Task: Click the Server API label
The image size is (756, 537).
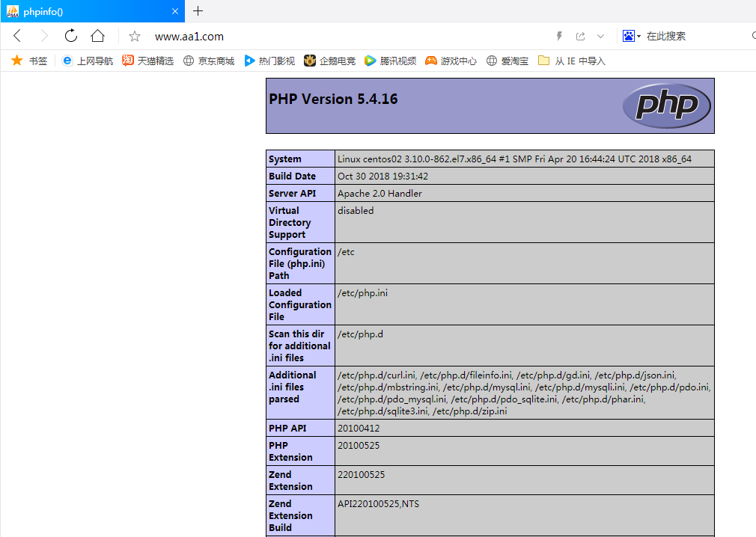Action: [292, 193]
